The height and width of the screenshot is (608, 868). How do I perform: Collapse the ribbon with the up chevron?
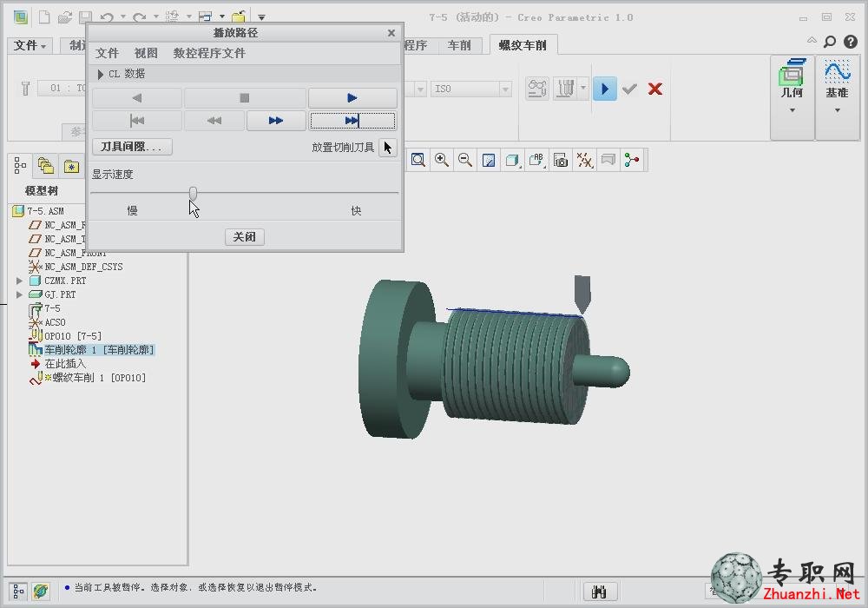[x=812, y=41]
